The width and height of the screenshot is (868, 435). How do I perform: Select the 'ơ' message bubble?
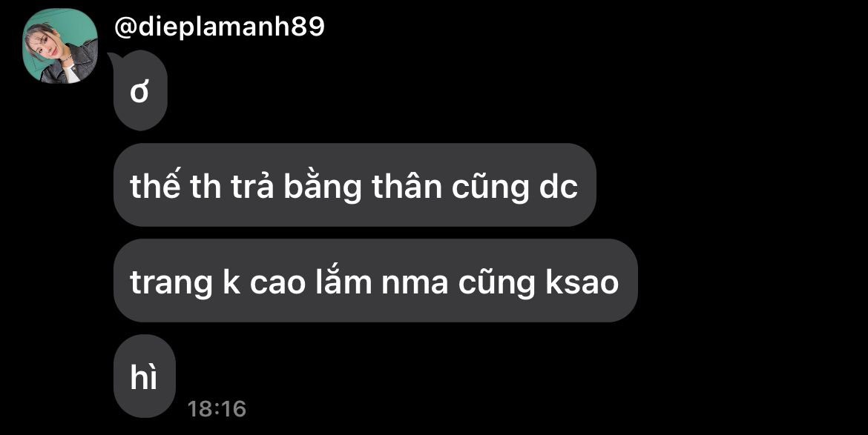pyautogui.click(x=140, y=90)
